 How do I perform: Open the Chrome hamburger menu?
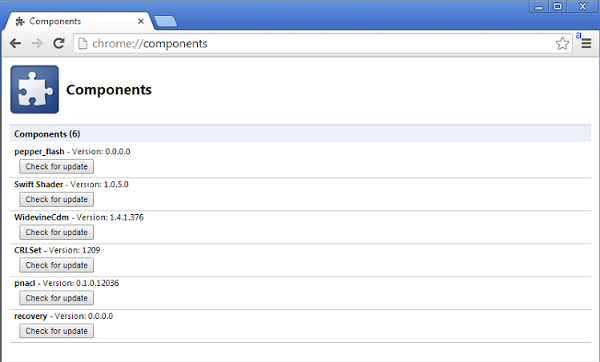pos(586,43)
